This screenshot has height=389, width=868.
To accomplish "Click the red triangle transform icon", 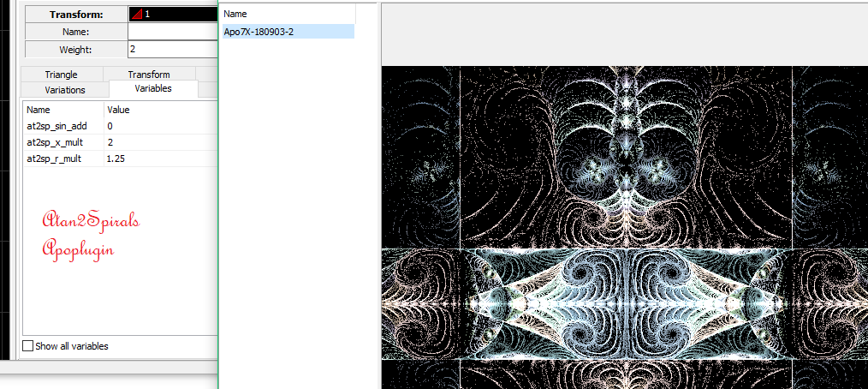I will point(135,14).
